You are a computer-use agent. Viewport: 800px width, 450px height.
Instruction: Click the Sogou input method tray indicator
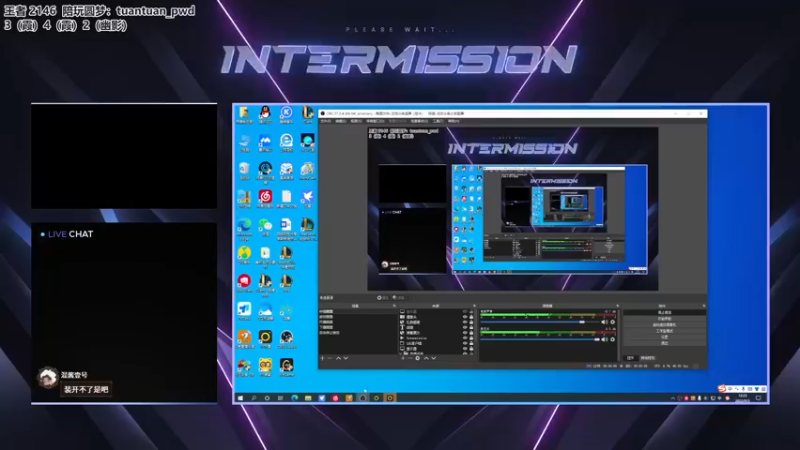click(x=728, y=398)
